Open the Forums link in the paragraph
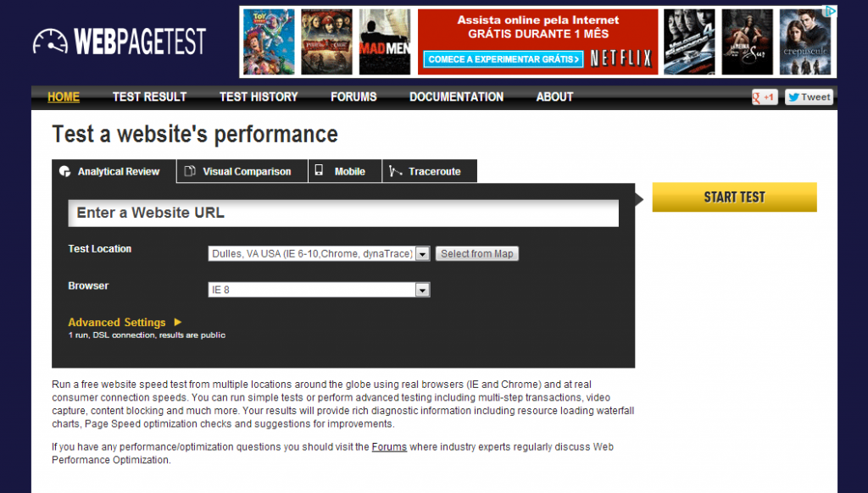Viewport: 868px width, 493px height. 389,446
